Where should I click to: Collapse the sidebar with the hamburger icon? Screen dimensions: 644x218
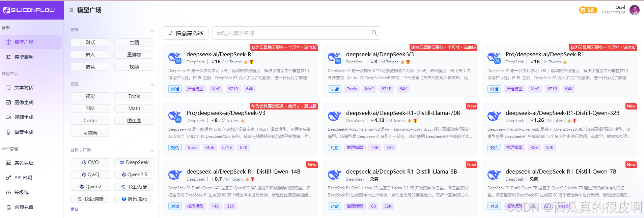click(71, 10)
